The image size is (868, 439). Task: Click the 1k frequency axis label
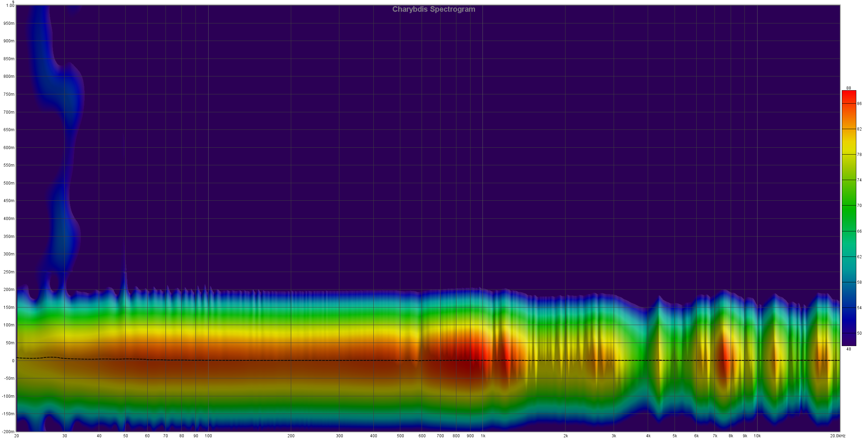pos(483,436)
